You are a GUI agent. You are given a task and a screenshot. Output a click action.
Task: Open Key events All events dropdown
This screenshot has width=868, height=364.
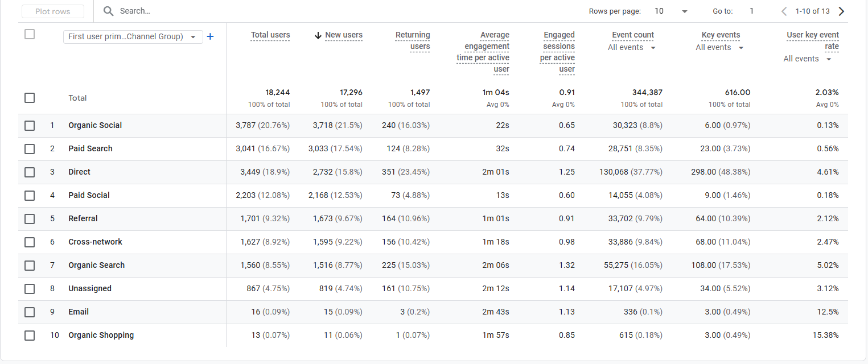click(720, 48)
